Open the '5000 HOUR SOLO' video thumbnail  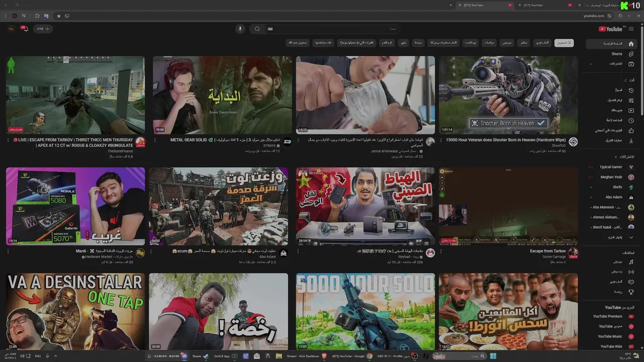tap(365, 312)
